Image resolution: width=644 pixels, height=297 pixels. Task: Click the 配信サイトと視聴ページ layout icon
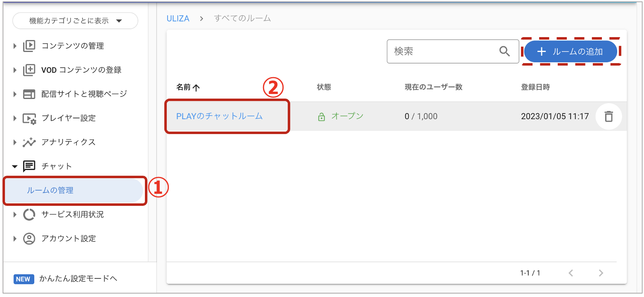coord(29,94)
